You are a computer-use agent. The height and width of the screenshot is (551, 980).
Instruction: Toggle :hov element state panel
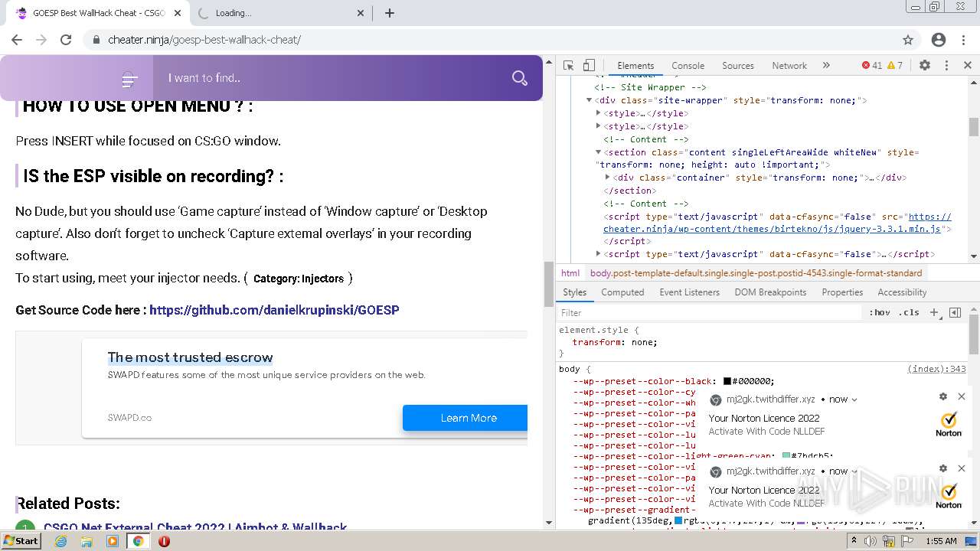[879, 312]
